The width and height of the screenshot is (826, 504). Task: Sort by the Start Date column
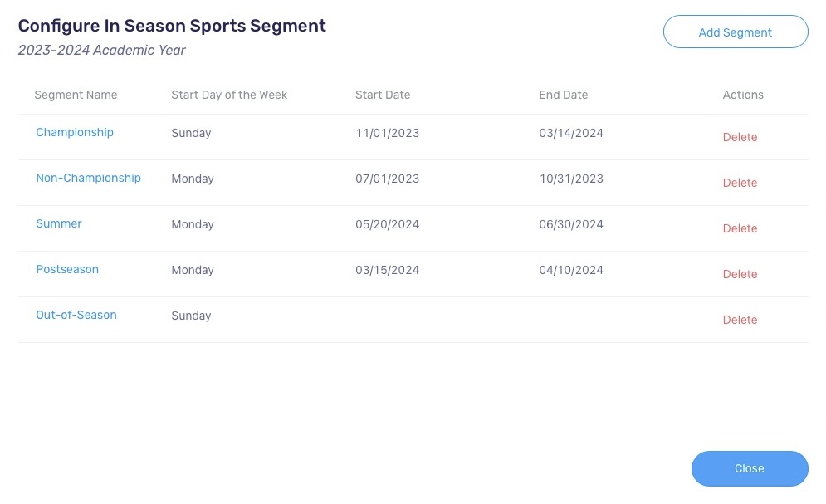click(383, 95)
